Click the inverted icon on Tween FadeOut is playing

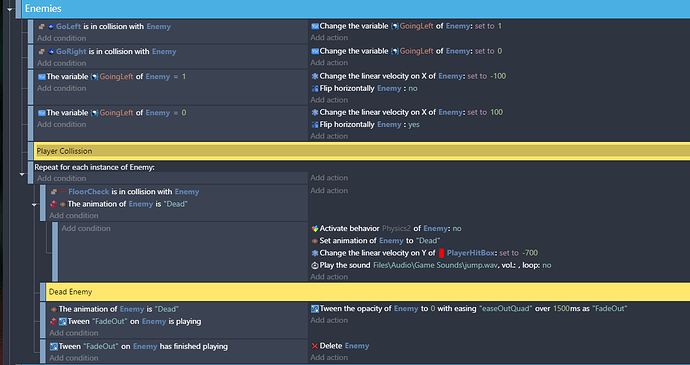pos(54,321)
